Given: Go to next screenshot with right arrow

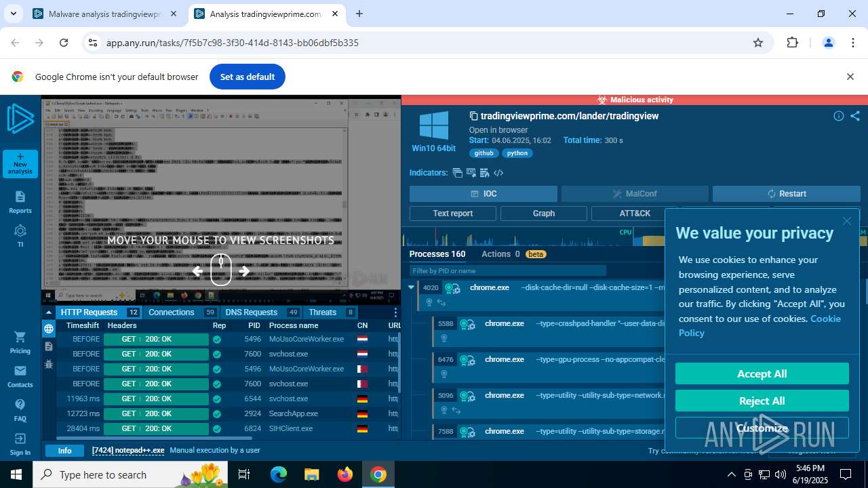Looking at the screenshot, I should click(x=244, y=271).
